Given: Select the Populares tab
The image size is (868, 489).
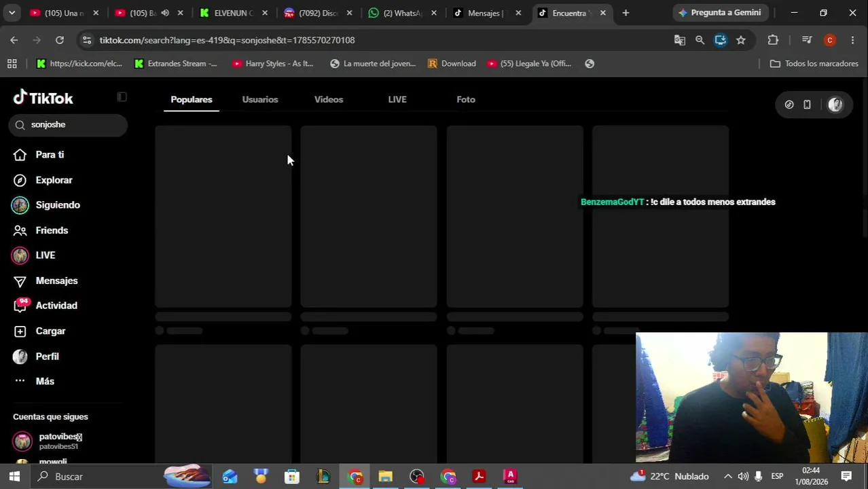Looking at the screenshot, I should click(192, 100).
